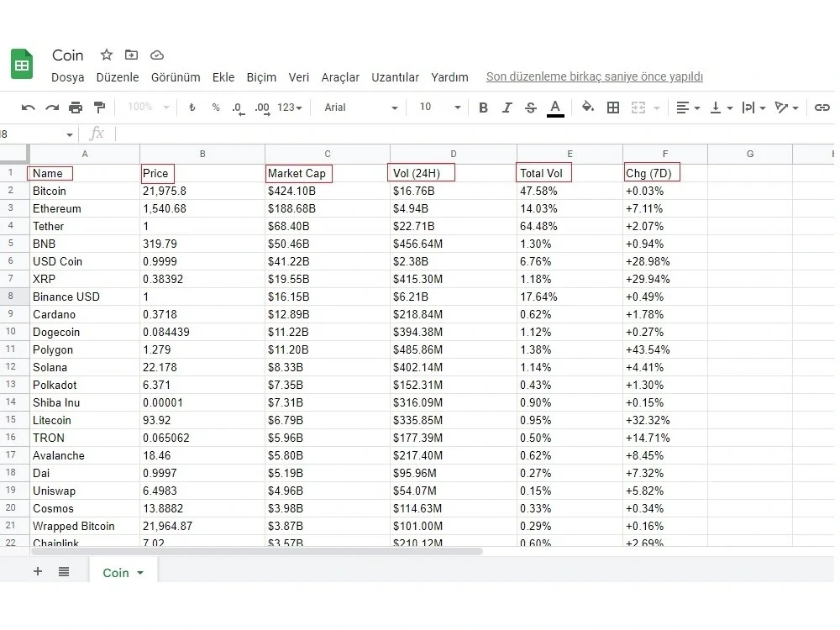Select Bitcoin Total Vol 47.58%
The image size is (840, 630).
[x=570, y=191]
